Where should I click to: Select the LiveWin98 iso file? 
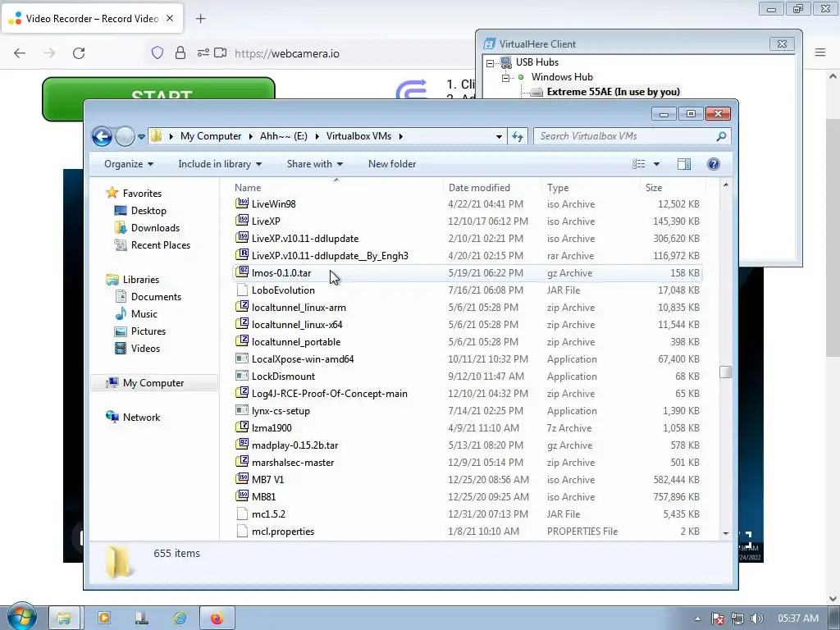pos(274,204)
